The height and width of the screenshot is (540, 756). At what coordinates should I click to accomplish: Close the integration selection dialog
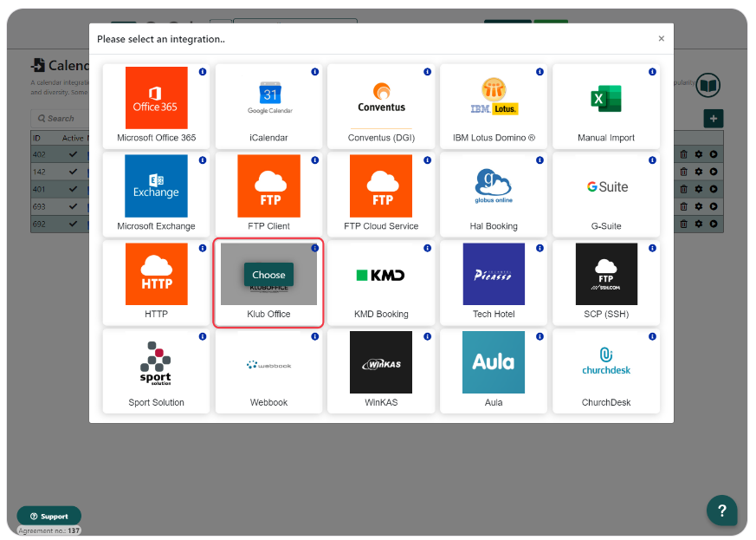pyautogui.click(x=661, y=39)
